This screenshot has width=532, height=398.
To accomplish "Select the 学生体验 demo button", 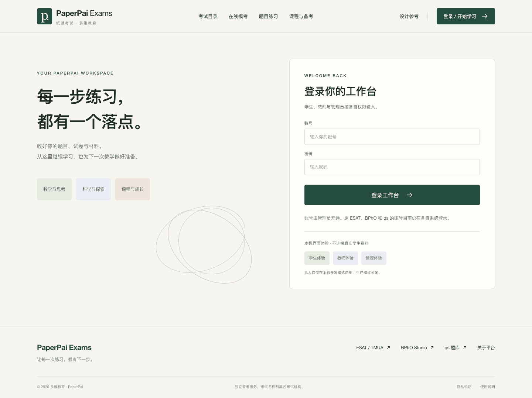I will pos(317,258).
